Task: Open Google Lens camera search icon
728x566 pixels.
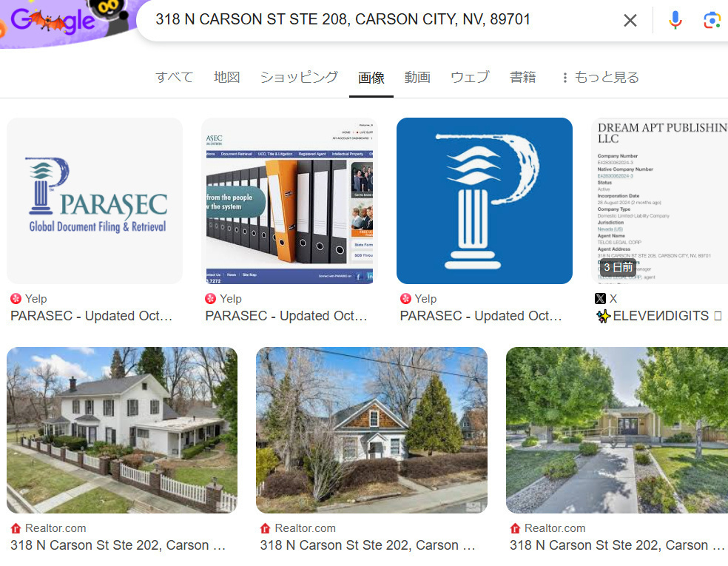Action: click(712, 20)
